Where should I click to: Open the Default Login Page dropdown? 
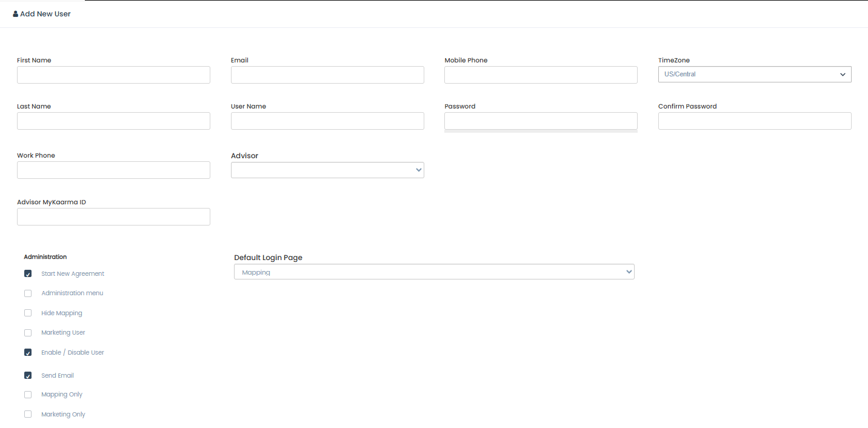click(x=434, y=272)
